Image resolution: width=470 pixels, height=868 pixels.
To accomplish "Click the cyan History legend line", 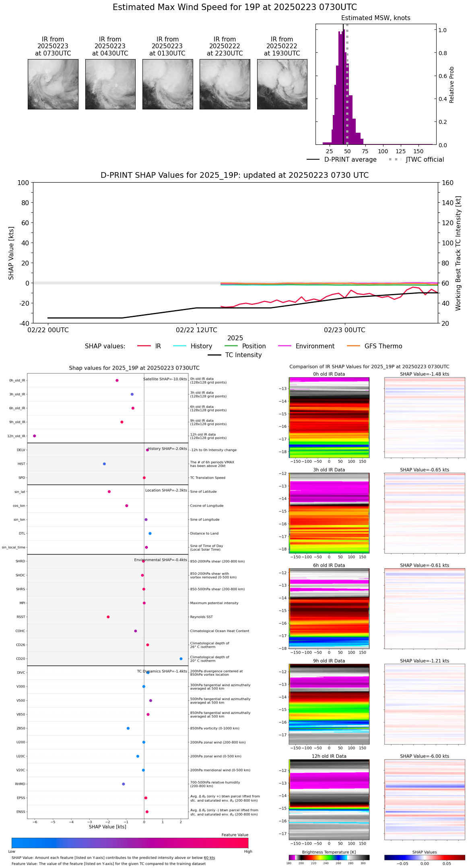I will click(x=179, y=346).
